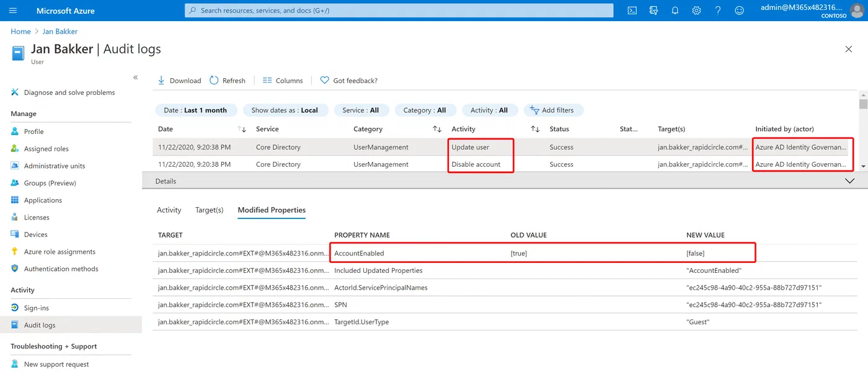Image resolution: width=868 pixels, height=387 pixels.
Task: Click the [false] new value cell
Action: [696, 253]
